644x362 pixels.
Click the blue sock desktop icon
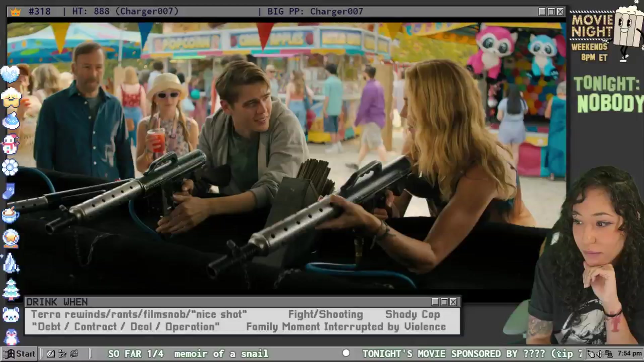coord(9,191)
